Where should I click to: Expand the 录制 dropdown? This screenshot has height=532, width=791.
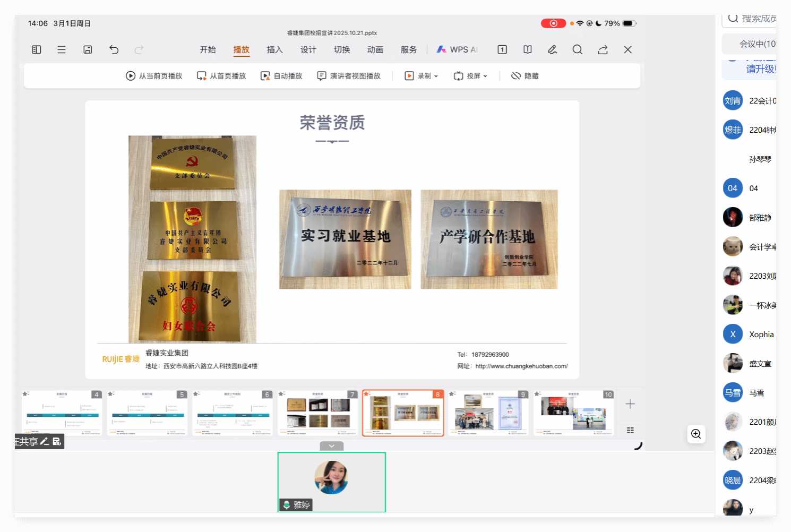[x=422, y=76]
